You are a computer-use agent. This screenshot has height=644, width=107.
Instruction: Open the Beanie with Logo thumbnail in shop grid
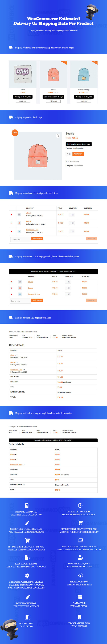[x=84, y=74]
